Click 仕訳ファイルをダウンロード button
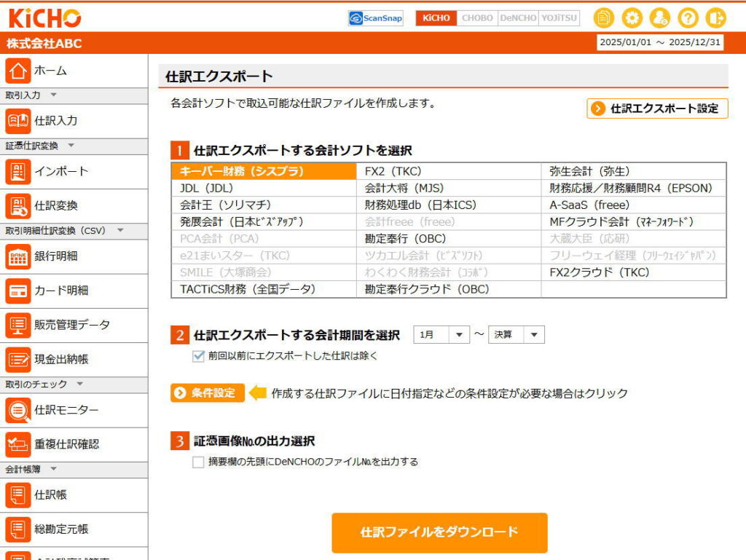746x560 pixels. 439,532
